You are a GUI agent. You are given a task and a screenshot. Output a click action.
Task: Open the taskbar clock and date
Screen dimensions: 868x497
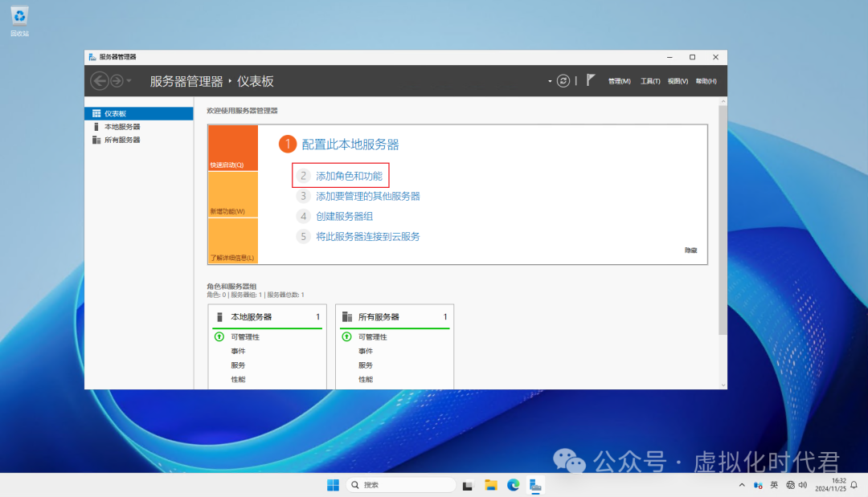tap(830, 485)
